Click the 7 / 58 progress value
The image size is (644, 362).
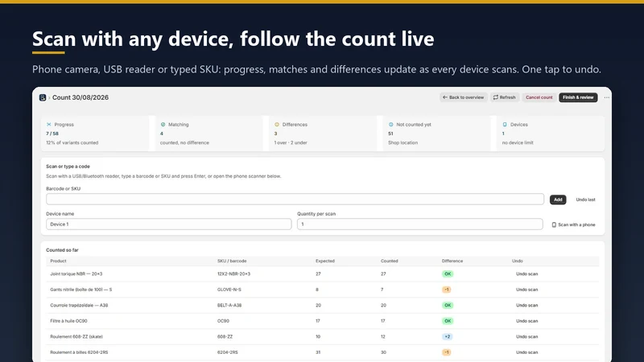click(x=52, y=134)
